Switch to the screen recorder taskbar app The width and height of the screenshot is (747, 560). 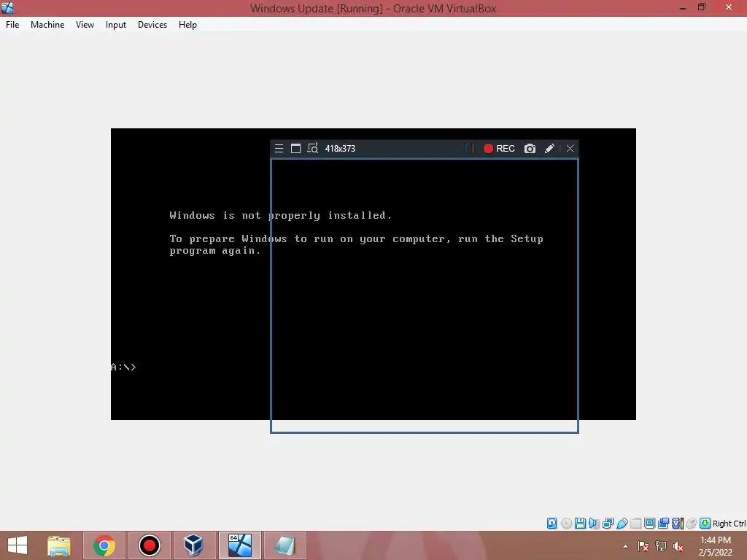[x=149, y=545]
